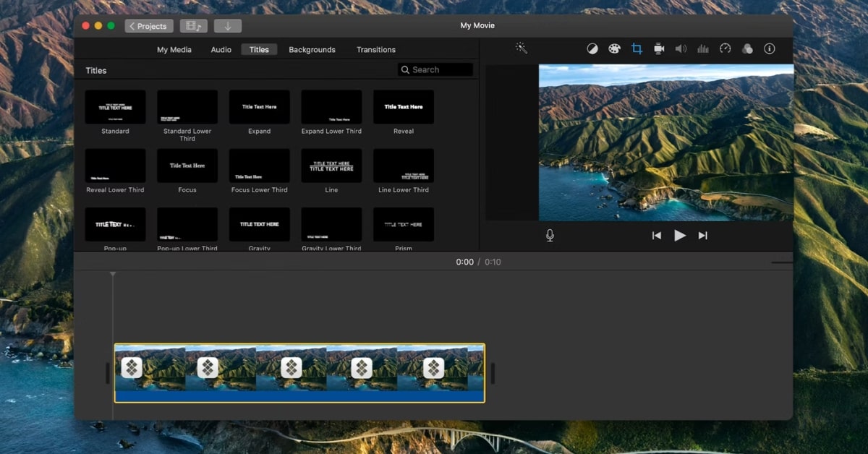Choose the Line title thumbnail

pos(331,166)
